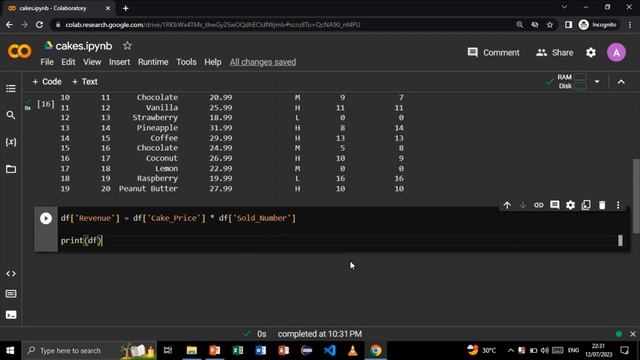This screenshot has width=640, height=360.
Task: Close the bottom status bar
Action: click(x=633, y=334)
